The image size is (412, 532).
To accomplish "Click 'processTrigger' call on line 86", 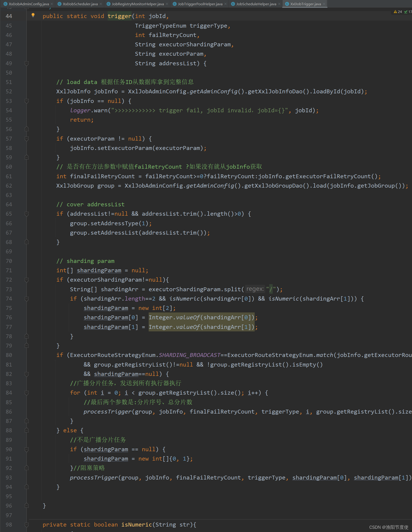I will point(108,412).
